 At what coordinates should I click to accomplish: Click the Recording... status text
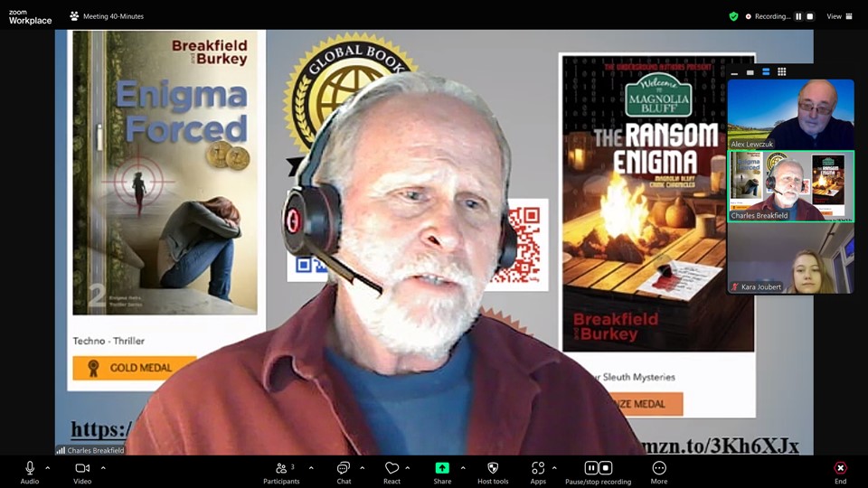772,16
